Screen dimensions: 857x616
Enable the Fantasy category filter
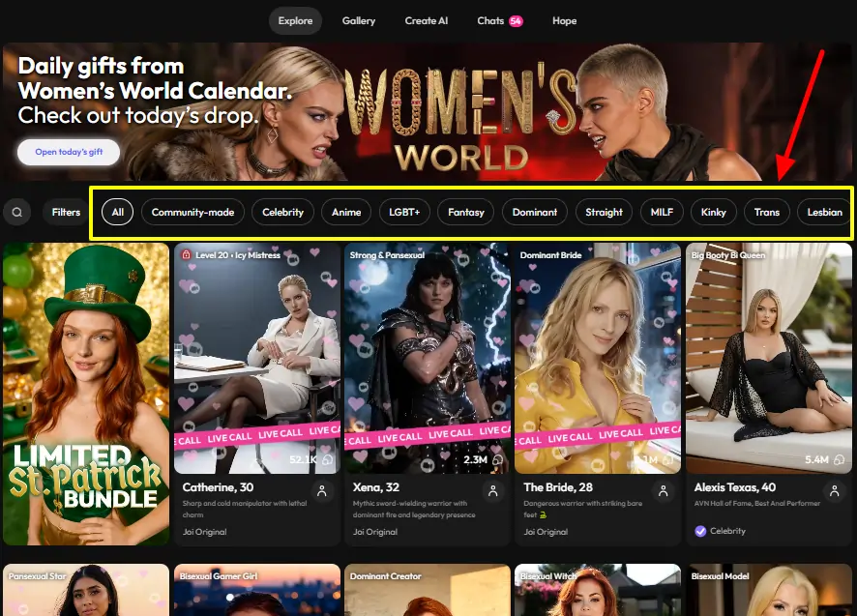tap(466, 212)
